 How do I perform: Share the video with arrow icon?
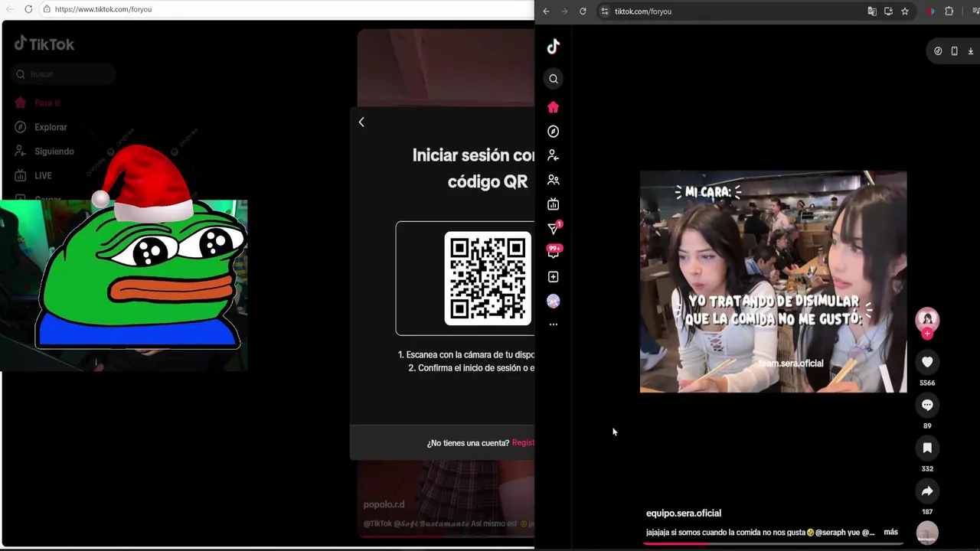927,491
